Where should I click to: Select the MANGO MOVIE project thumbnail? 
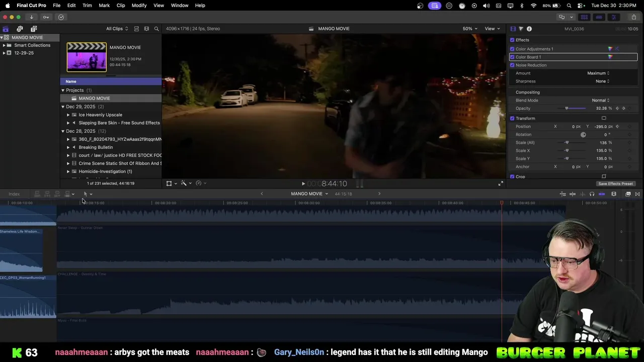coord(87,57)
